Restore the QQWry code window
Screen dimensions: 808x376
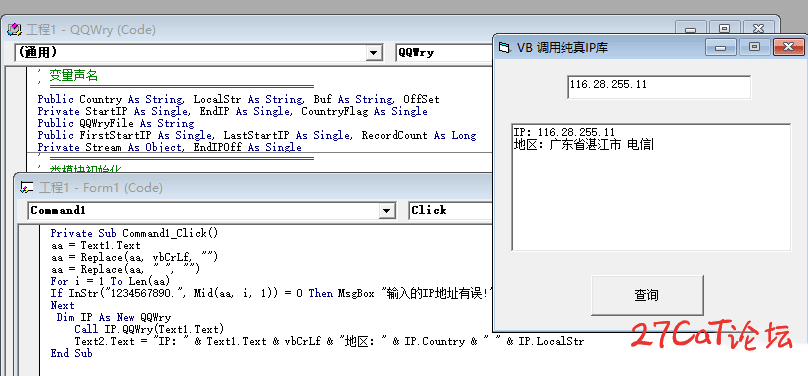[x=724, y=29]
